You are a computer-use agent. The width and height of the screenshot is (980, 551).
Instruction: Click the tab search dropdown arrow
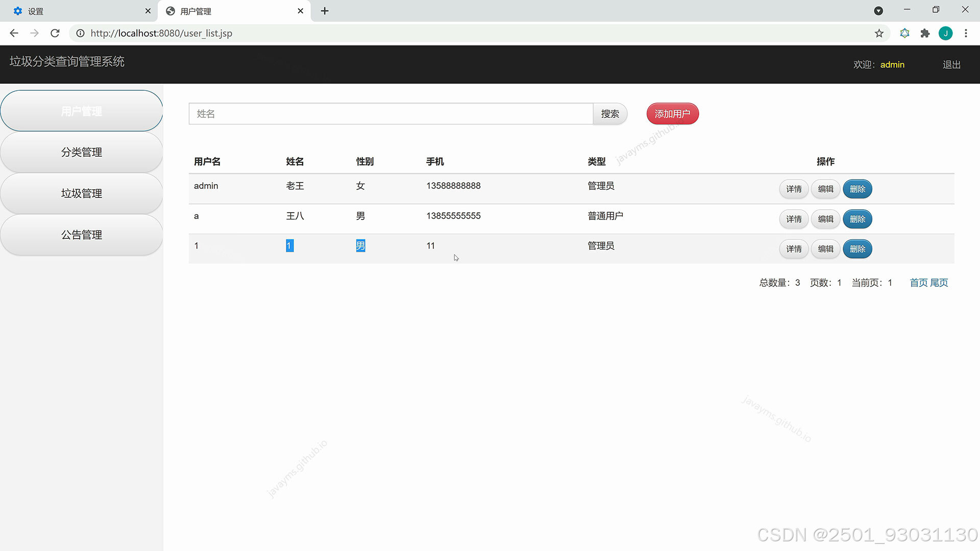point(878,11)
